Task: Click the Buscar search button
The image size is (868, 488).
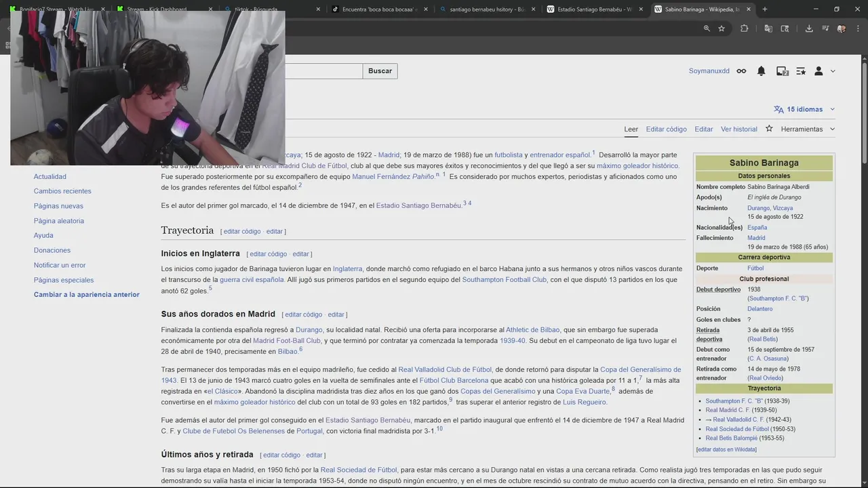Action: point(380,71)
